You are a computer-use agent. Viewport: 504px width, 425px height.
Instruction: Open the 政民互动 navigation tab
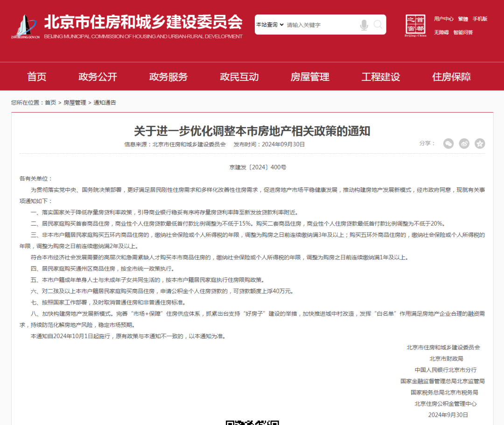point(239,77)
